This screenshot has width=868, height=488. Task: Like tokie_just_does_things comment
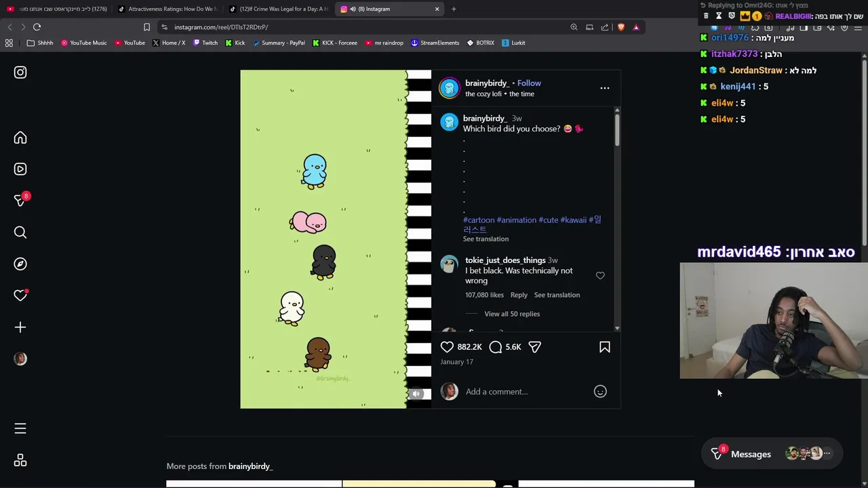click(600, 276)
